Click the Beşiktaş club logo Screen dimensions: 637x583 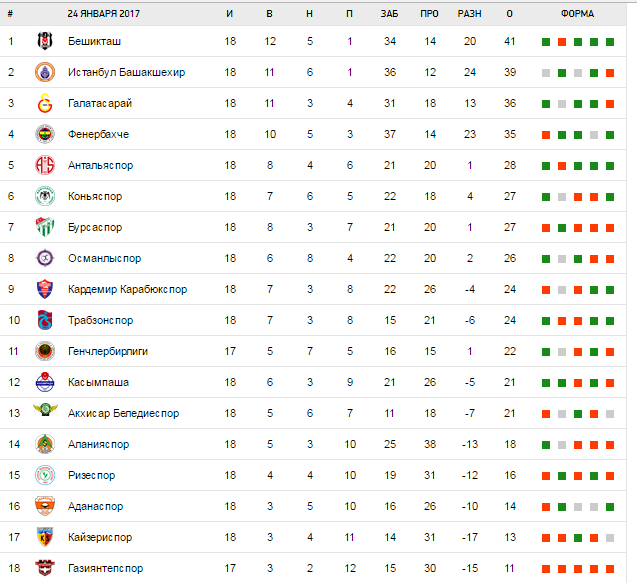click(44, 42)
